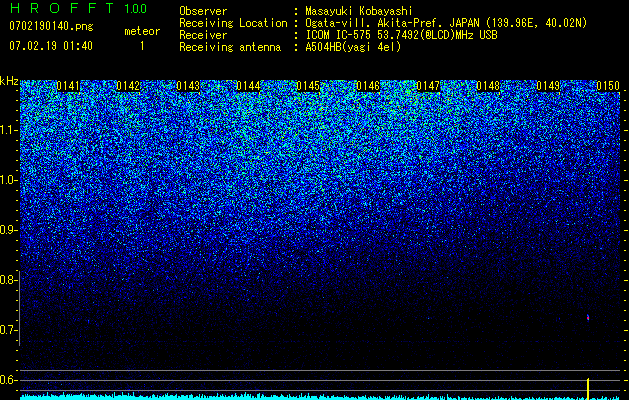Click the 0146 time label
Image resolution: width=629 pixels, height=400 pixels.
point(368,86)
